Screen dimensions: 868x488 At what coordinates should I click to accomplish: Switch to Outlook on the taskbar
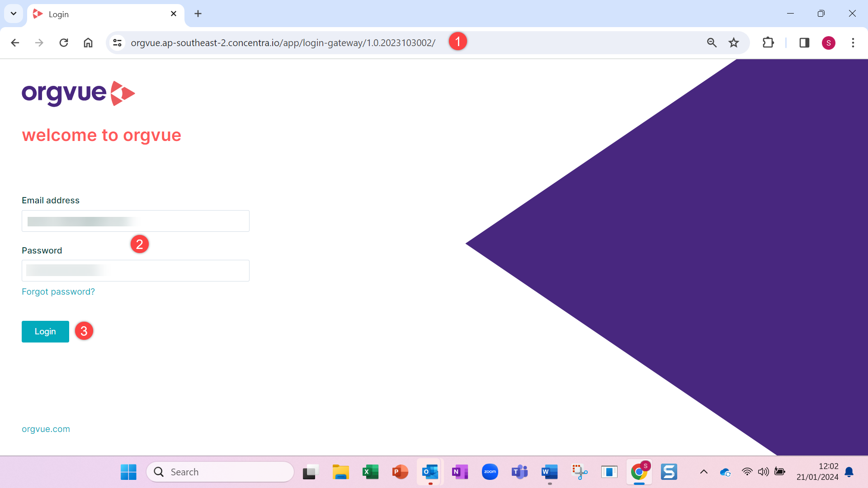[x=430, y=472]
